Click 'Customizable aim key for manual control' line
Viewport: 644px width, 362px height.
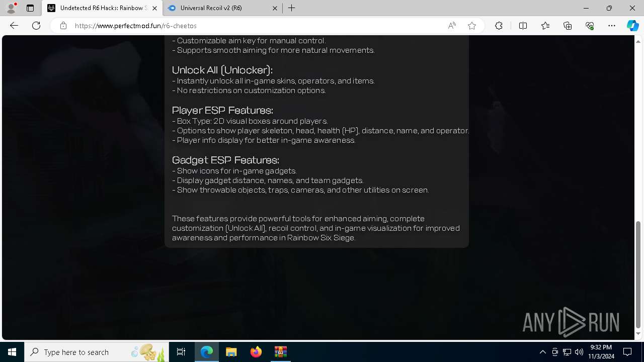(249, 41)
